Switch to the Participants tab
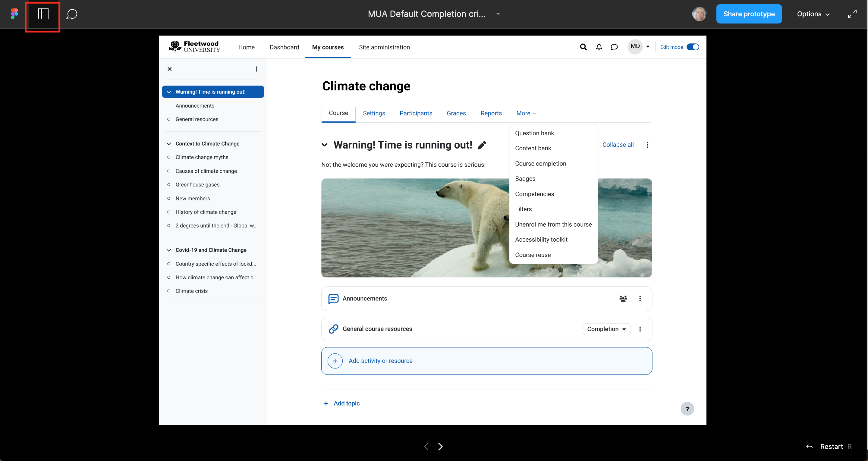This screenshot has height=461, width=868. [x=416, y=113]
